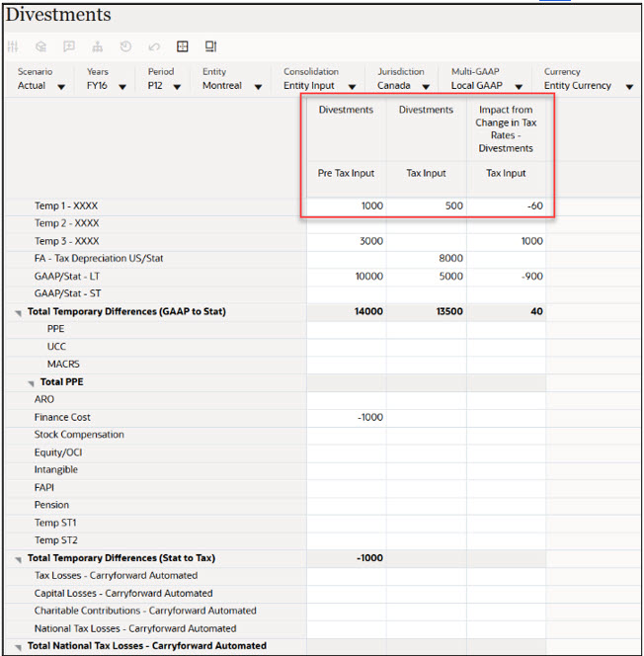Select the FAPI row label

tap(43, 487)
